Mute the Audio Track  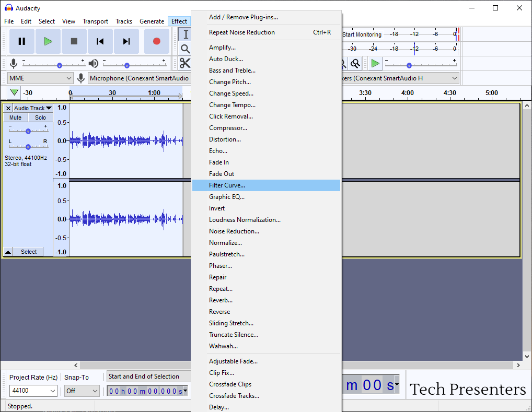(x=15, y=117)
